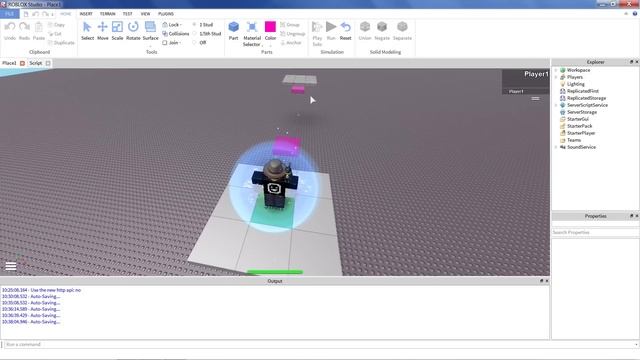Toggle Anchor for the part

tap(291, 42)
